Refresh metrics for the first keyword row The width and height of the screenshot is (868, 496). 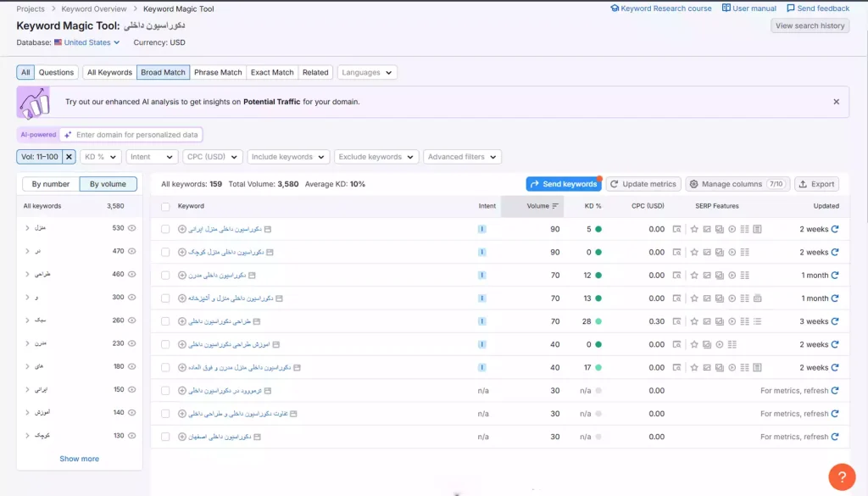[x=835, y=229]
